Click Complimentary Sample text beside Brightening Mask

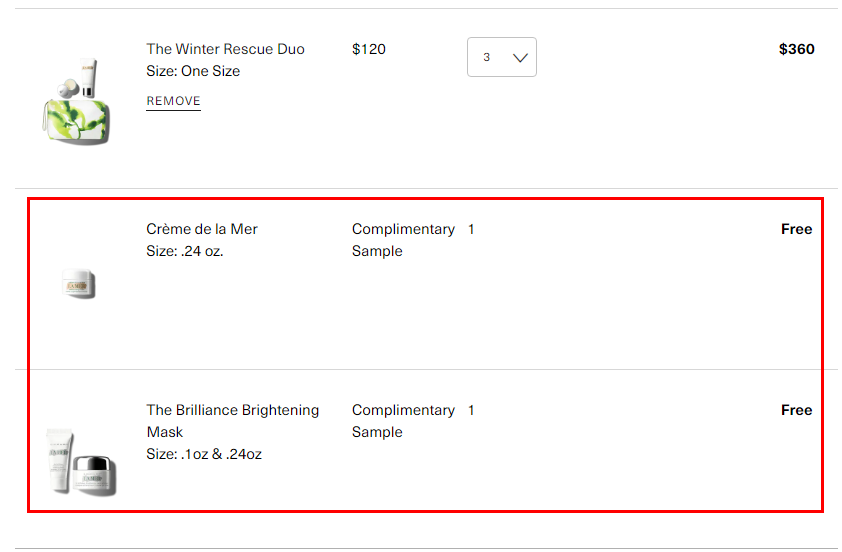coord(403,421)
